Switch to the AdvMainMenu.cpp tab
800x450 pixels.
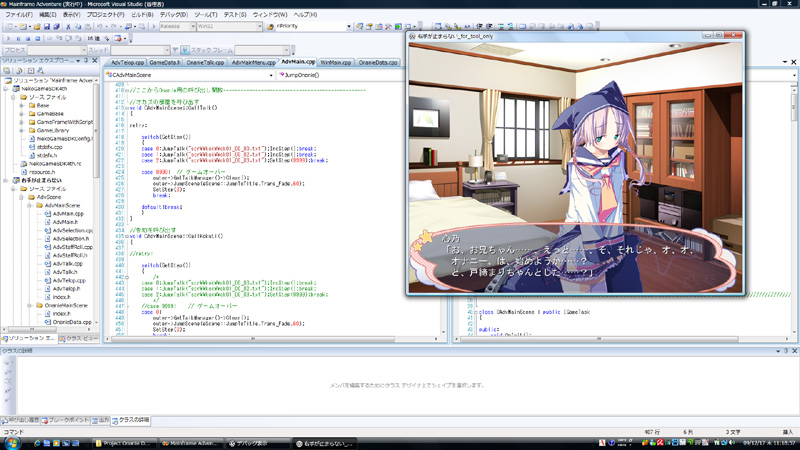tap(253, 63)
